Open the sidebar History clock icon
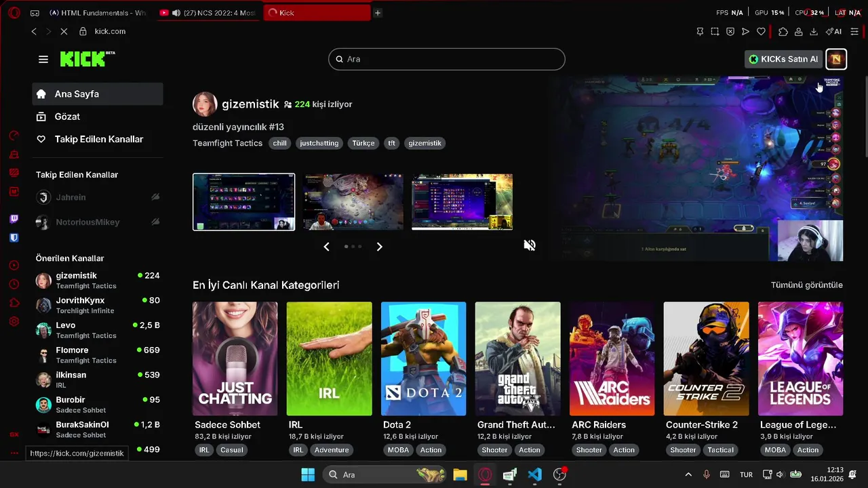Viewport: 868px width, 488px height. click(14, 284)
